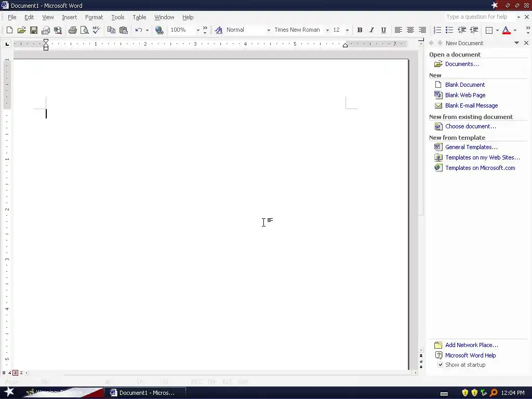Screen dimensions: 532x399
Task: Click the Type a question for help box
Action: (x=480, y=17)
